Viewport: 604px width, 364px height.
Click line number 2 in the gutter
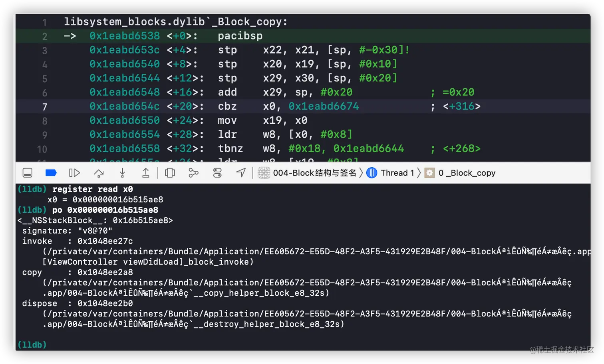pos(45,37)
